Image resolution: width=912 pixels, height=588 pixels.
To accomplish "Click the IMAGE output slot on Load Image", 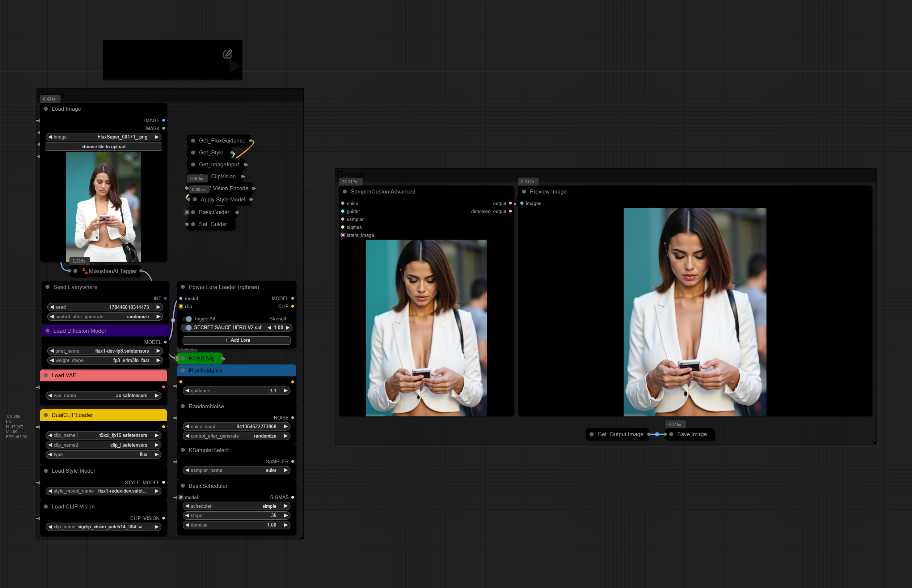I will (164, 120).
